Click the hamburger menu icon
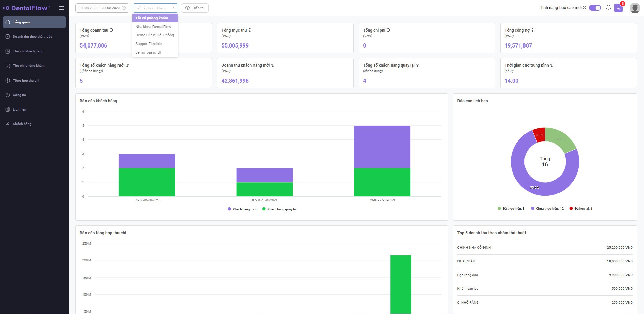The width and height of the screenshot is (644, 314). (x=61, y=8)
